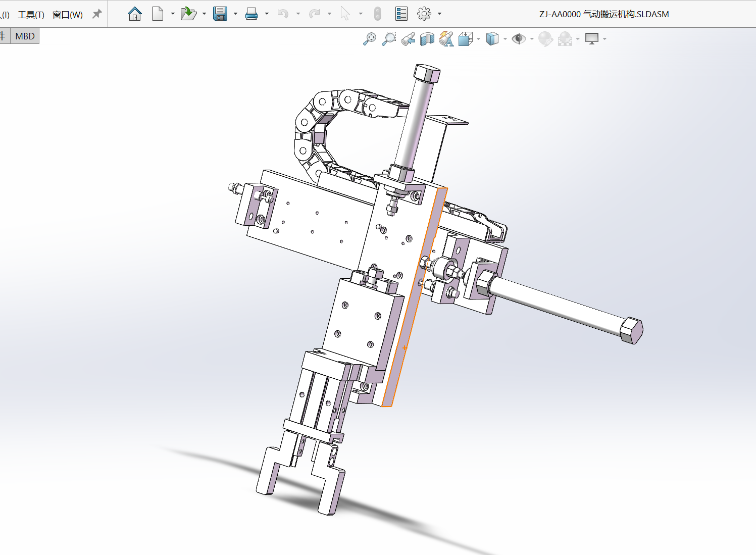Toggle Hide/Show Items eye icon

tap(519, 39)
